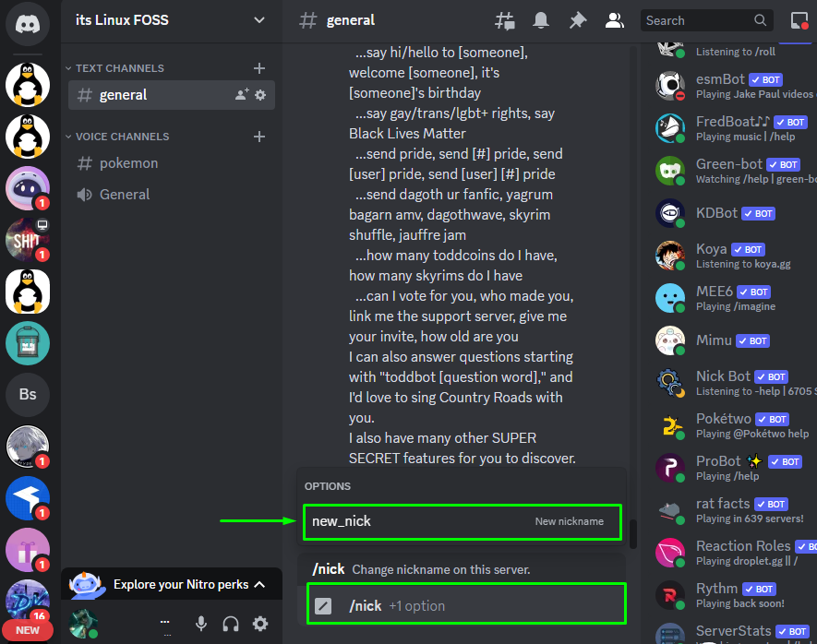The height and width of the screenshot is (644, 817).
Task: Click the NEW unread badge
Action: pos(28,630)
